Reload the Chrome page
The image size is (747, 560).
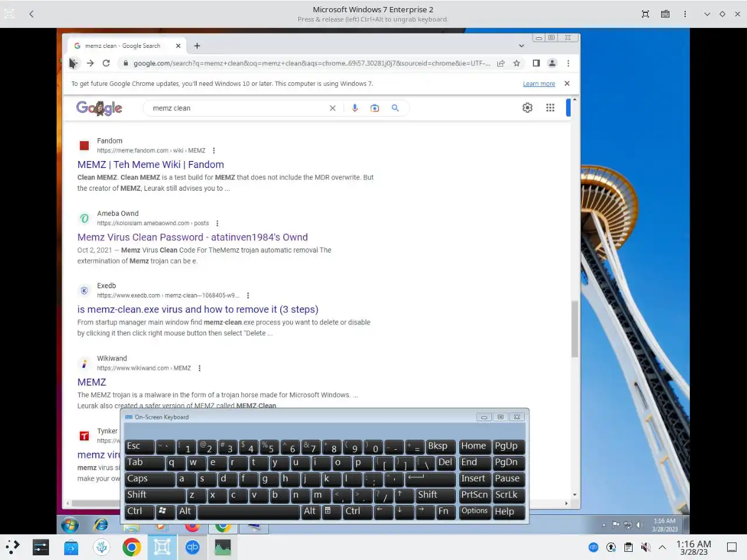pos(106,63)
